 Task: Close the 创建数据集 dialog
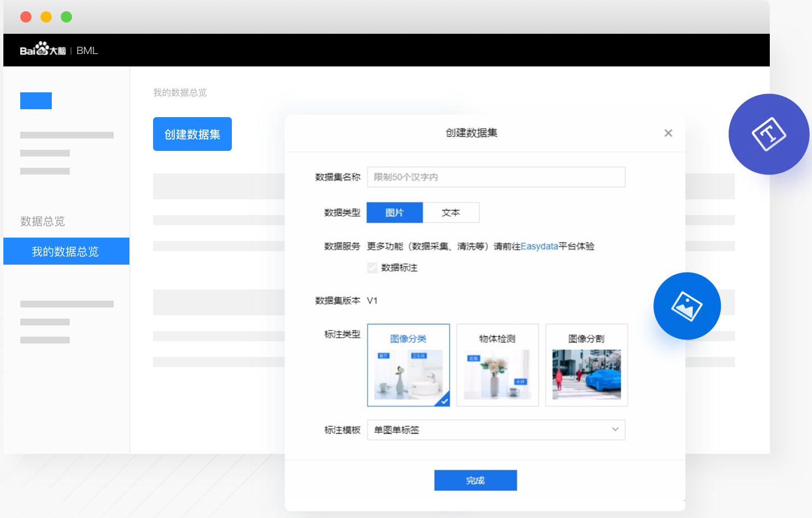(668, 133)
